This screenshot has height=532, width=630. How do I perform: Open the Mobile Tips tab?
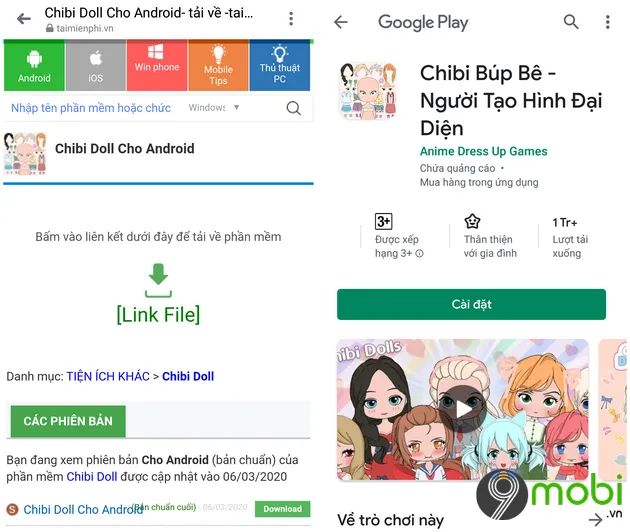click(x=218, y=65)
